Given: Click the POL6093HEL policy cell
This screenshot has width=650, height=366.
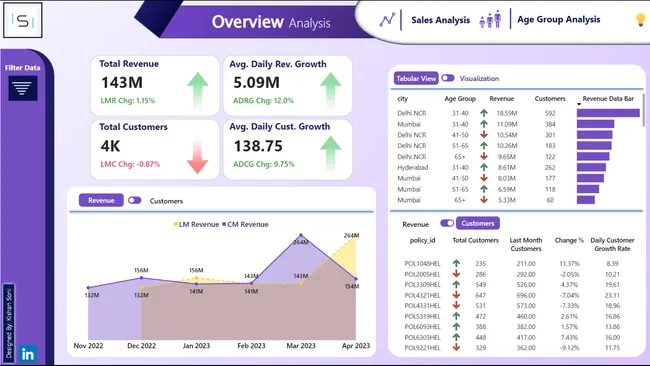Looking at the screenshot, I should (422, 327).
